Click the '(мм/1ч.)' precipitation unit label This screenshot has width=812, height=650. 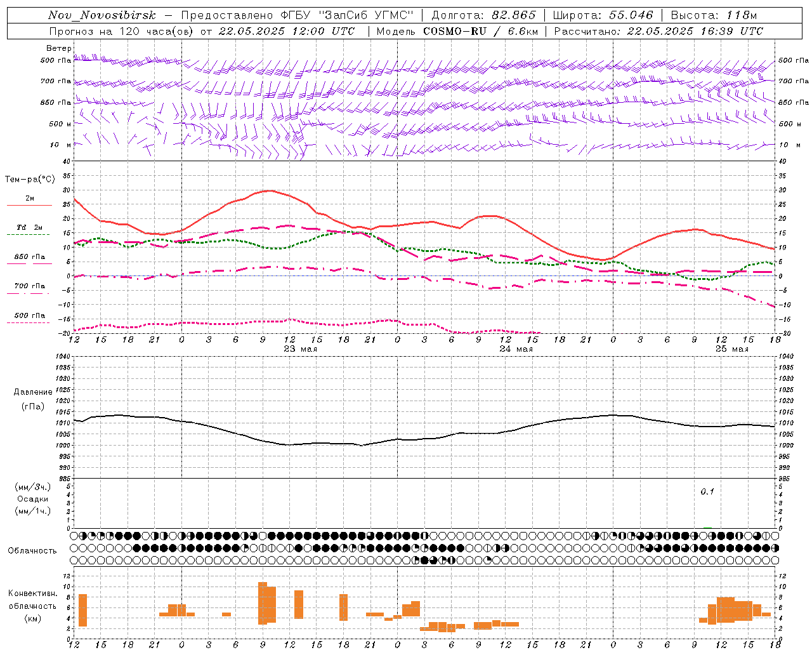pyautogui.click(x=32, y=511)
